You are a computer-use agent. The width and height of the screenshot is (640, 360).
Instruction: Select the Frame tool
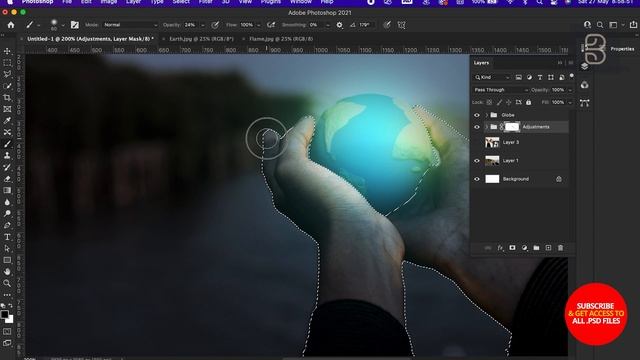(x=7, y=109)
